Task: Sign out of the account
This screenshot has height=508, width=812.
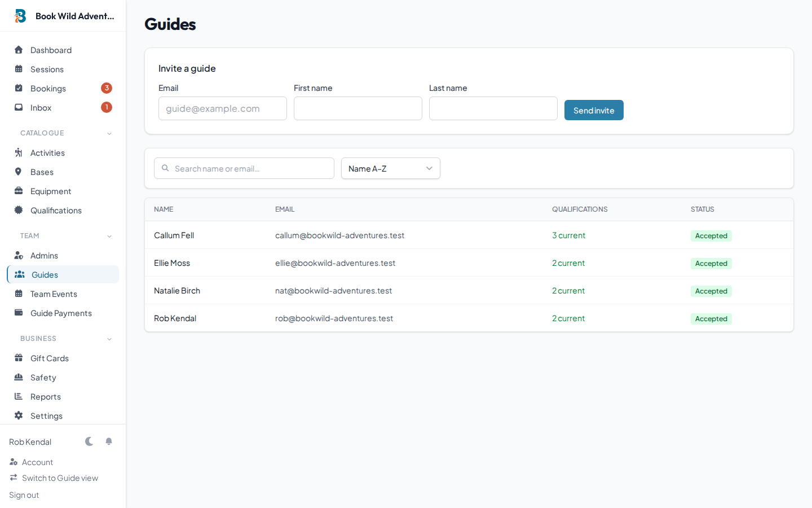Action: coord(23,494)
